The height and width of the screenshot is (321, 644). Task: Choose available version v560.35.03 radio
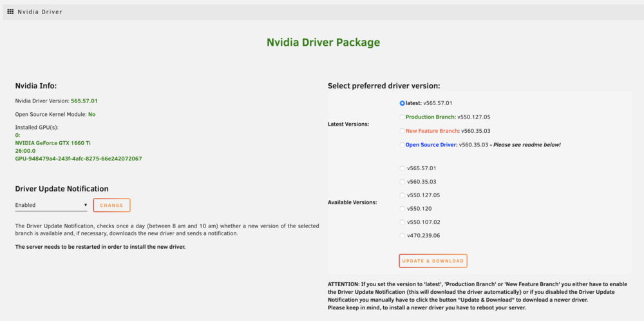coord(402,182)
